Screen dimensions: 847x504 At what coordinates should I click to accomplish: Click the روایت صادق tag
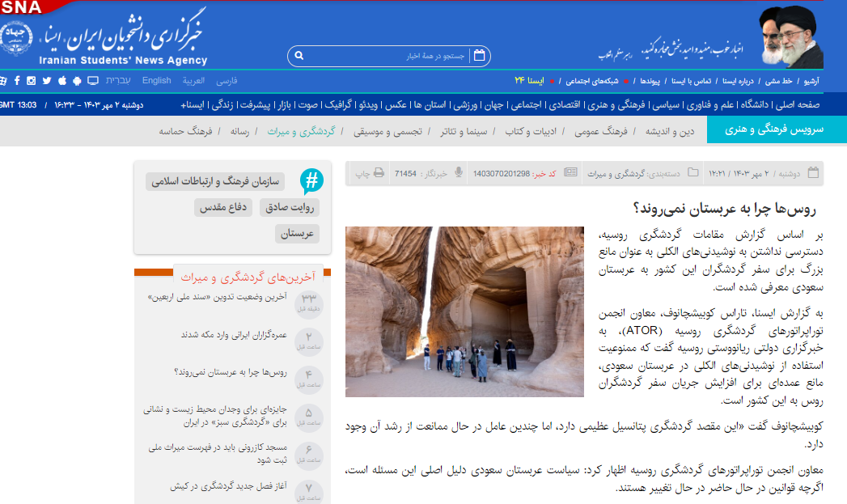coord(290,207)
